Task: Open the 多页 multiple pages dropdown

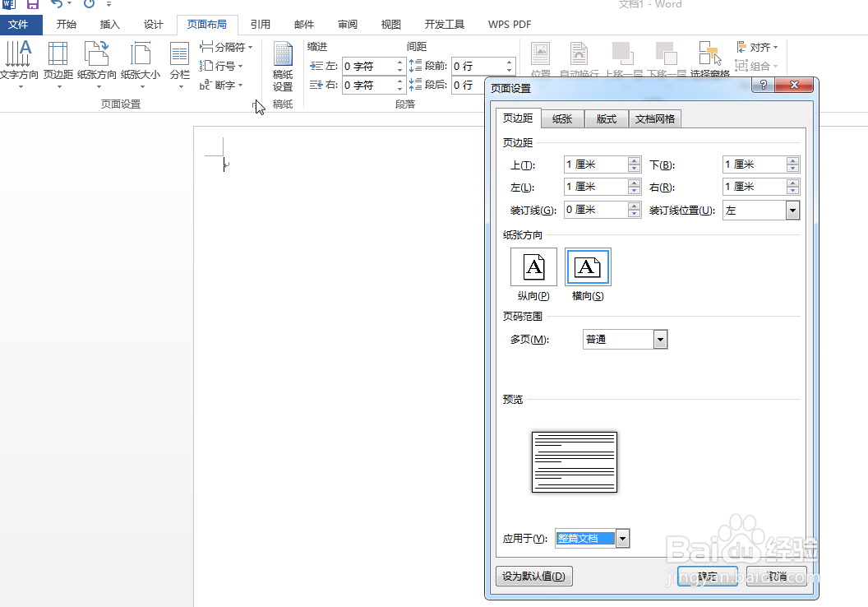Action: tap(660, 340)
